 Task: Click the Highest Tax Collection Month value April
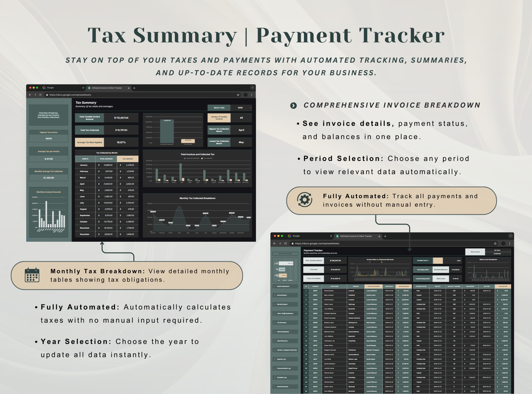pos(241,130)
